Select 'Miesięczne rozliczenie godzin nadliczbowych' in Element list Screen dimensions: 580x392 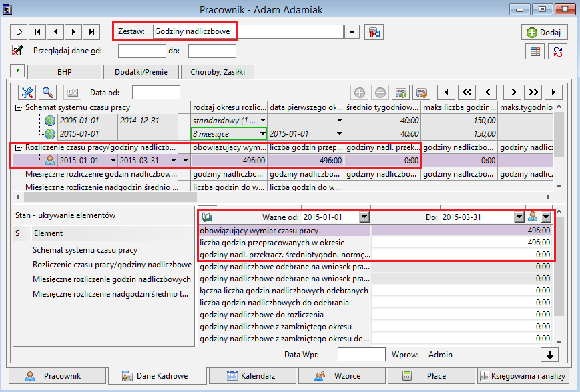point(111,279)
